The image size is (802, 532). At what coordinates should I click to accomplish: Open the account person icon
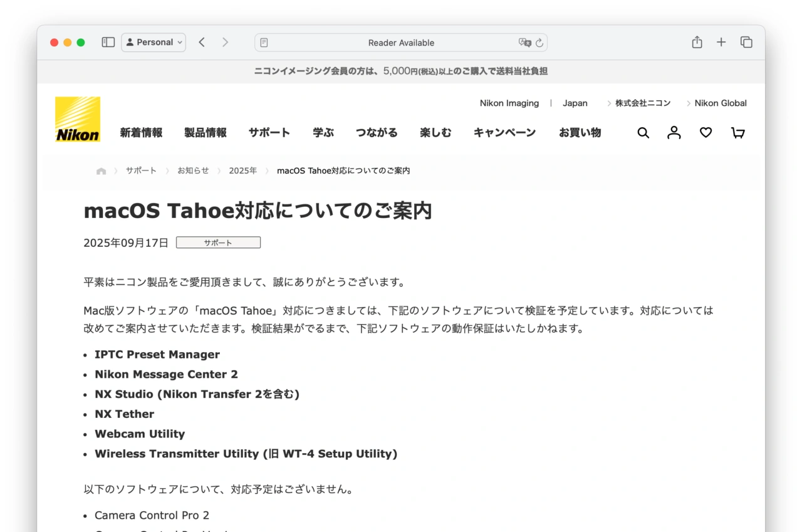click(x=674, y=133)
